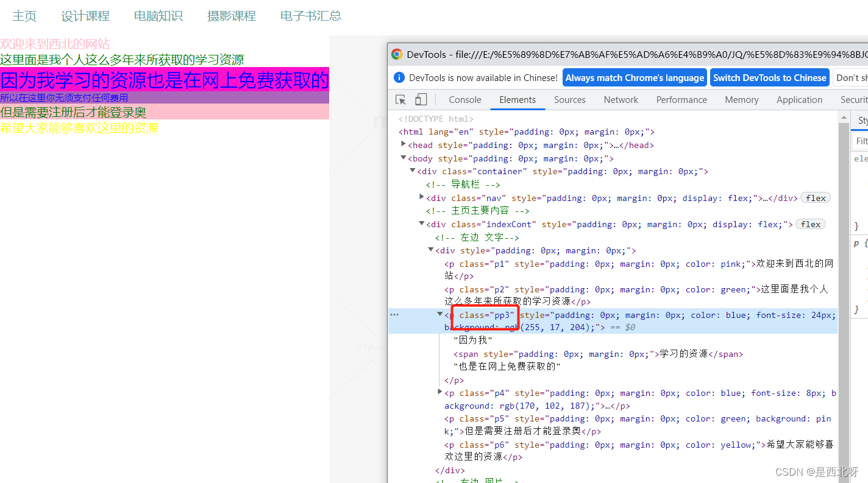Click the DOCTYPE html line

[x=436, y=119]
